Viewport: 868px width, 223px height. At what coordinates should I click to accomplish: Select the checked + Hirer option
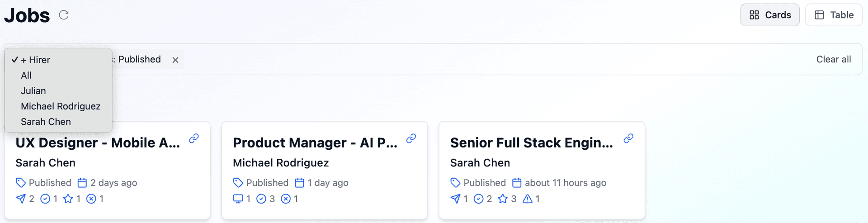[35, 60]
